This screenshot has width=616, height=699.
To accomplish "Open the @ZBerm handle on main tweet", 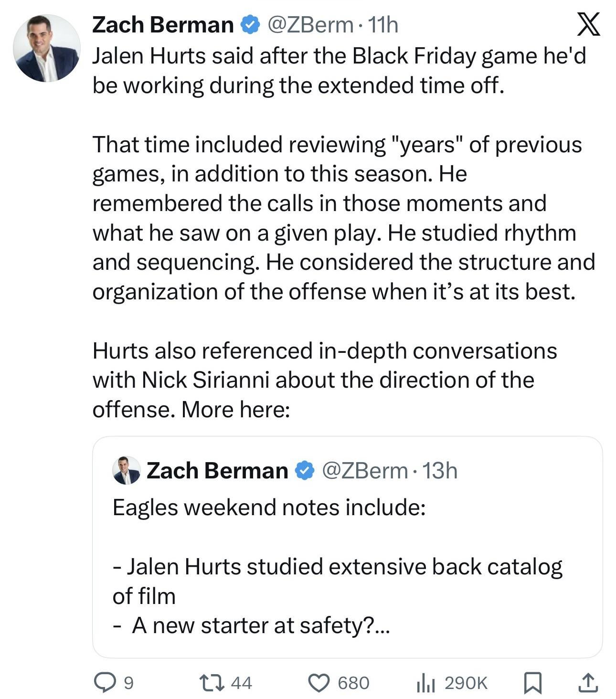I will pos(310,25).
